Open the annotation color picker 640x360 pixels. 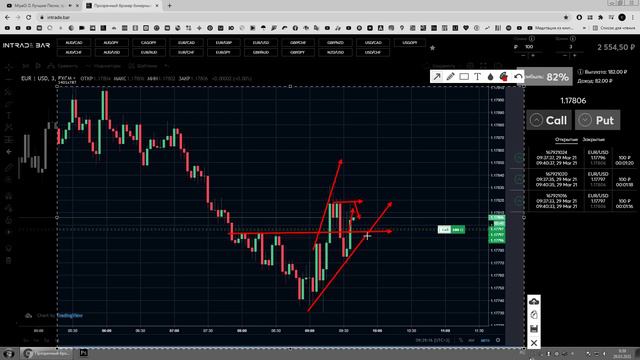point(504,77)
